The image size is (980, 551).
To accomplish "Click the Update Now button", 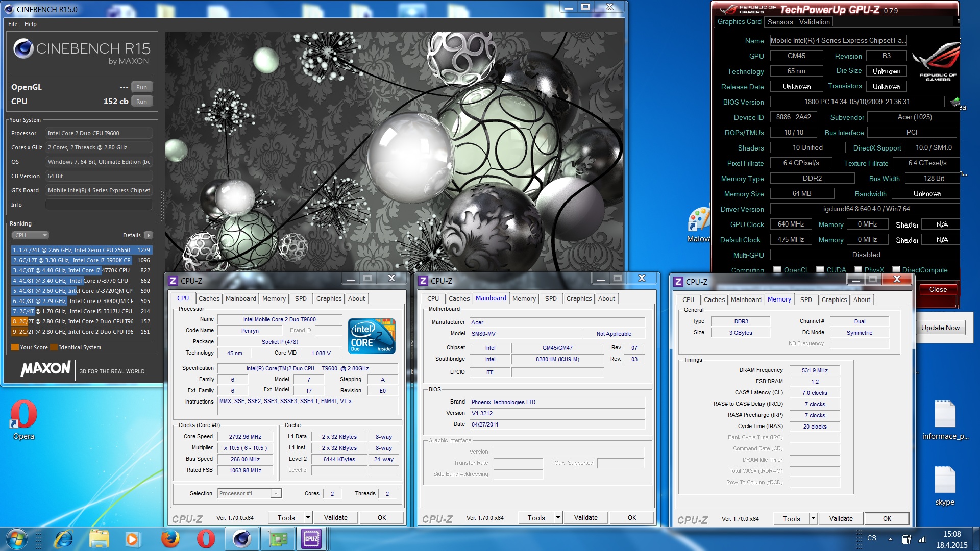I will coord(940,328).
